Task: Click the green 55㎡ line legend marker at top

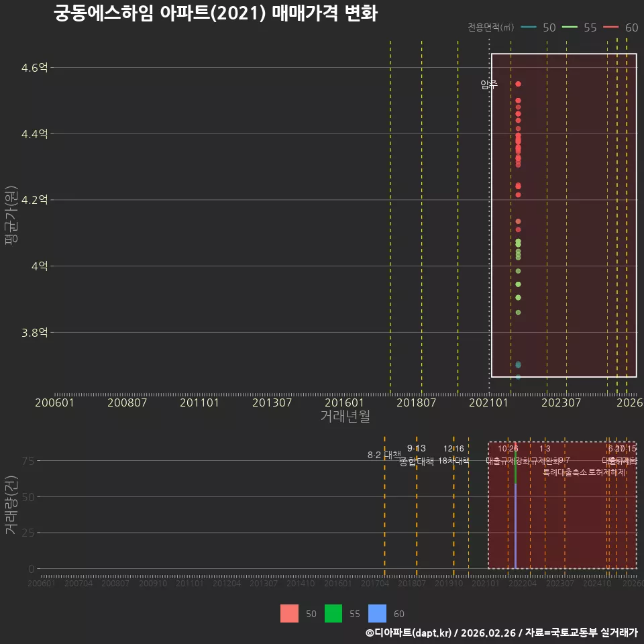Action: [570, 27]
